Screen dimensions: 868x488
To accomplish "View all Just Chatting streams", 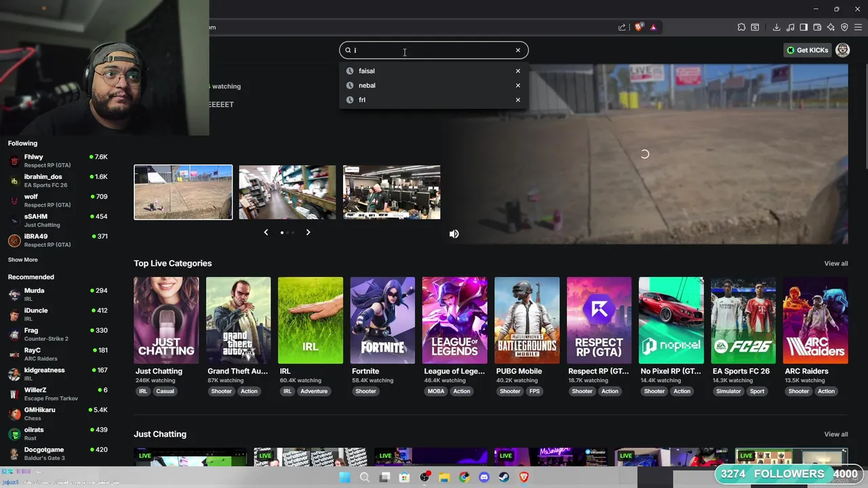I will (836, 434).
